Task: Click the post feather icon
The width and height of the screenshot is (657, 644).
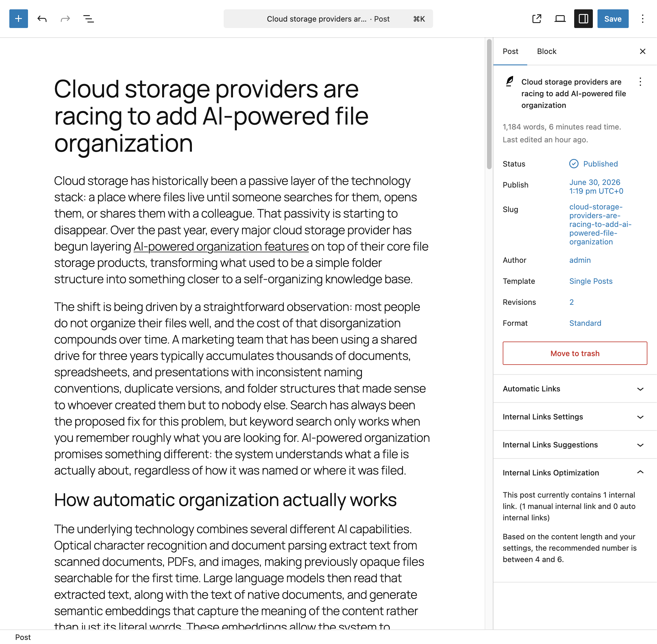Action: point(509,81)
